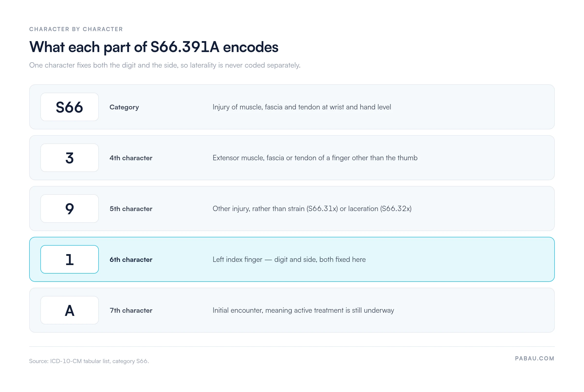Click the '5th character' label
Viewport: 584px width, 392px height.
131,209
